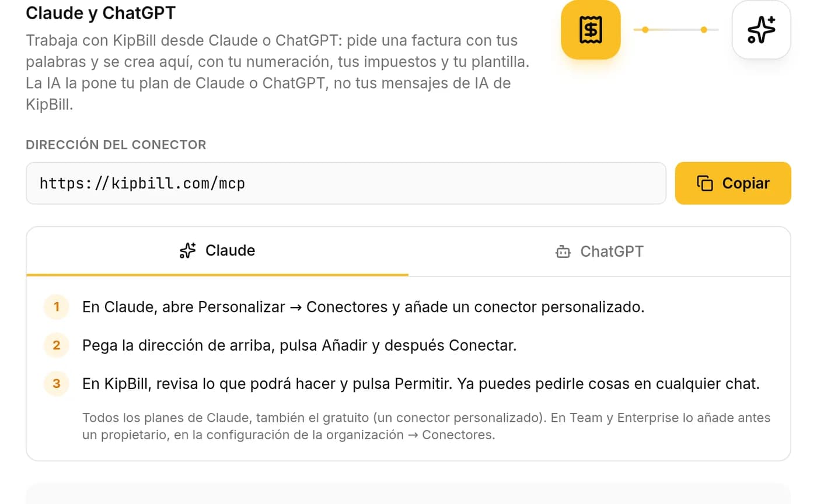Click the description 'Trabaja con KipBill desde Claude'
Viewport: 817px width, 504px height.
278,73
